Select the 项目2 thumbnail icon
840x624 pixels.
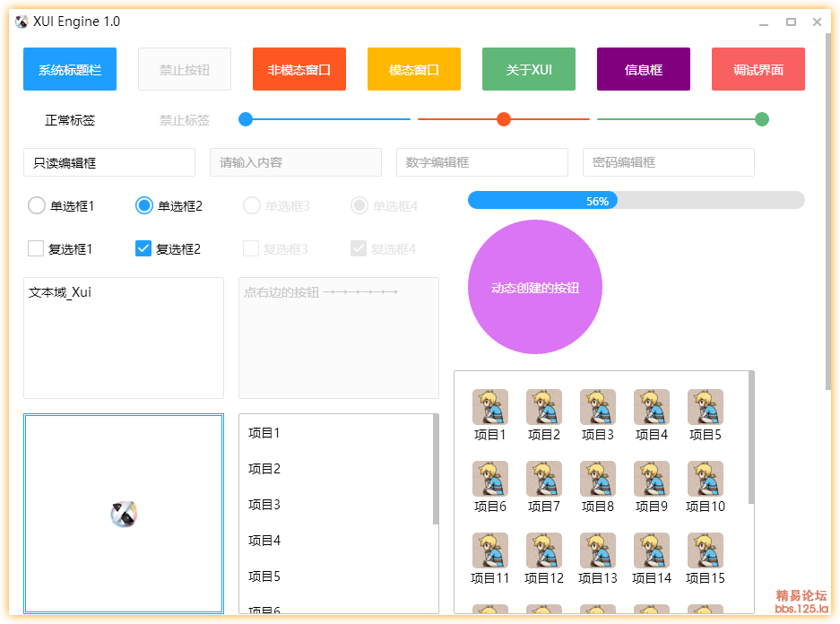coord(544,407)
